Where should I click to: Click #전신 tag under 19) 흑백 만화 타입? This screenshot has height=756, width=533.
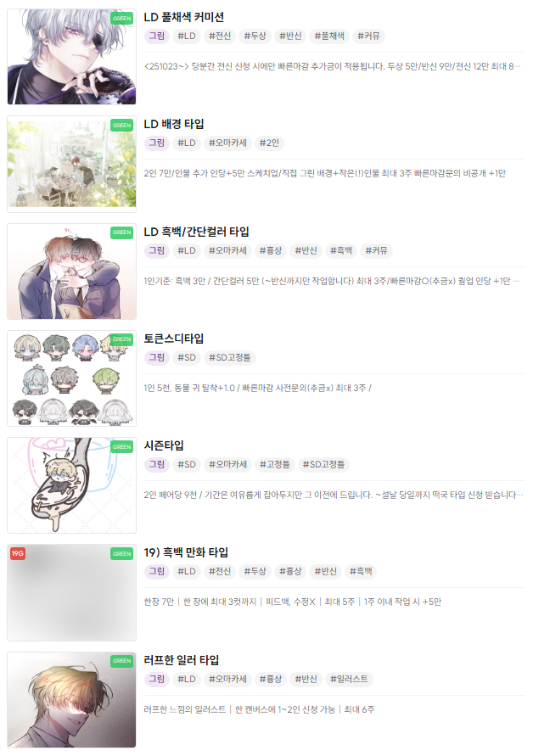(x=220, y=571)
